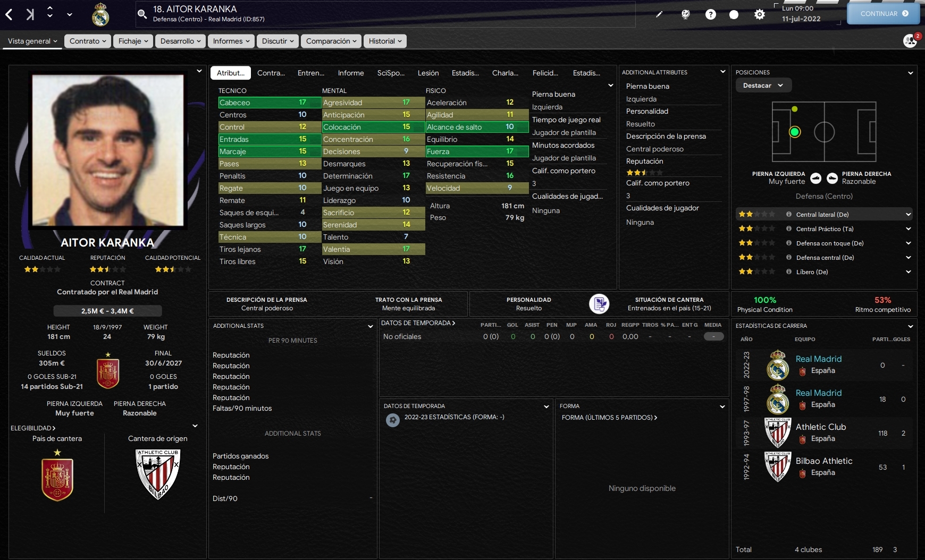
Task: Click the date 11-jul-2022
Action: pyautogui.click(x=801, y=19)
